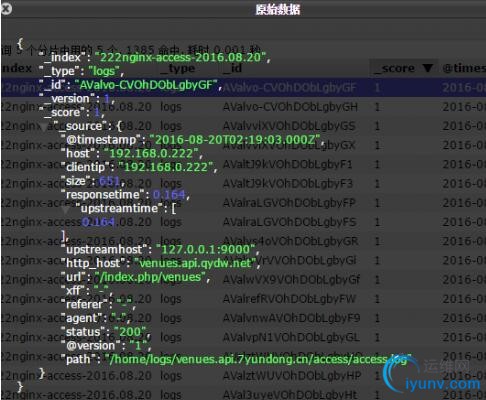Select the "222nginx-access-2016.08.20" index value
This screenshot has width=486, height=400.
[x=180, y=57]
